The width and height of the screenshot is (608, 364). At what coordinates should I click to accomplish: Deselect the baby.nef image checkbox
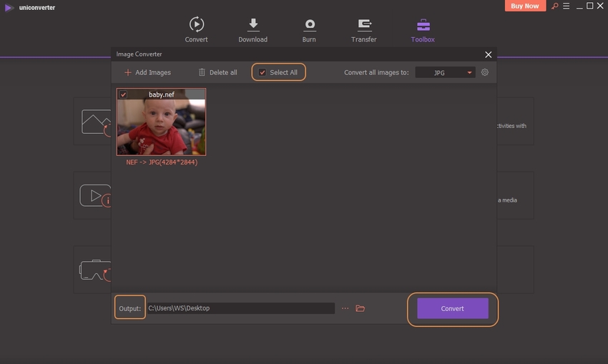point(123,94)
